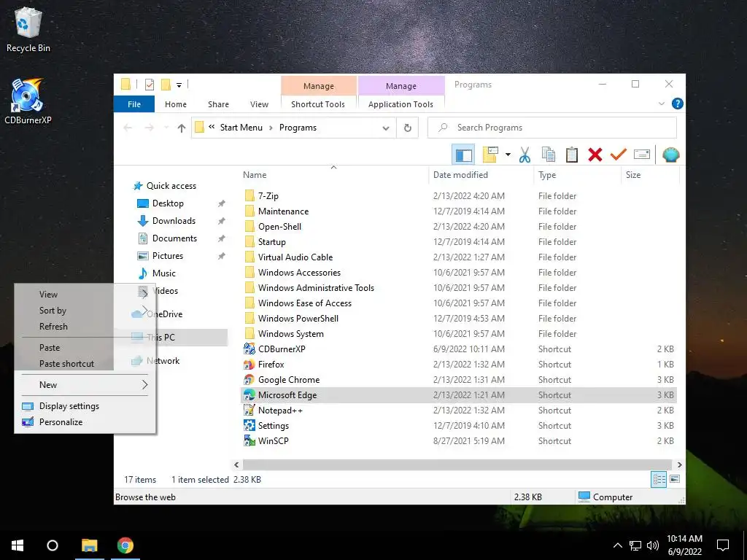Open the address bar history dropdown

(386, 128)
